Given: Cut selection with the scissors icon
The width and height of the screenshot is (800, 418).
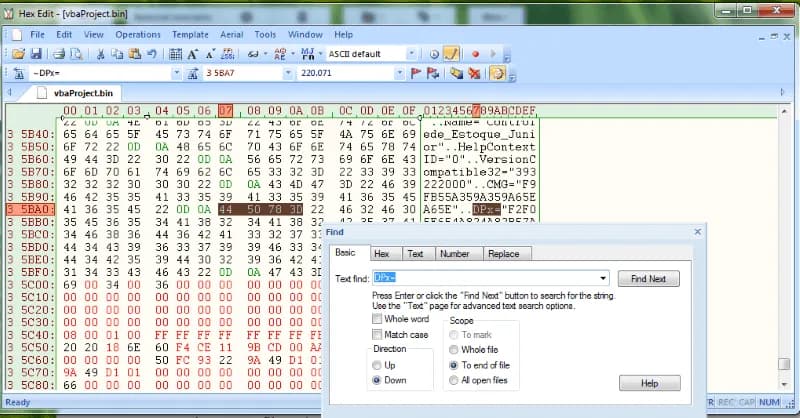Looking at the screenshot, I should [x=101, y=54].
